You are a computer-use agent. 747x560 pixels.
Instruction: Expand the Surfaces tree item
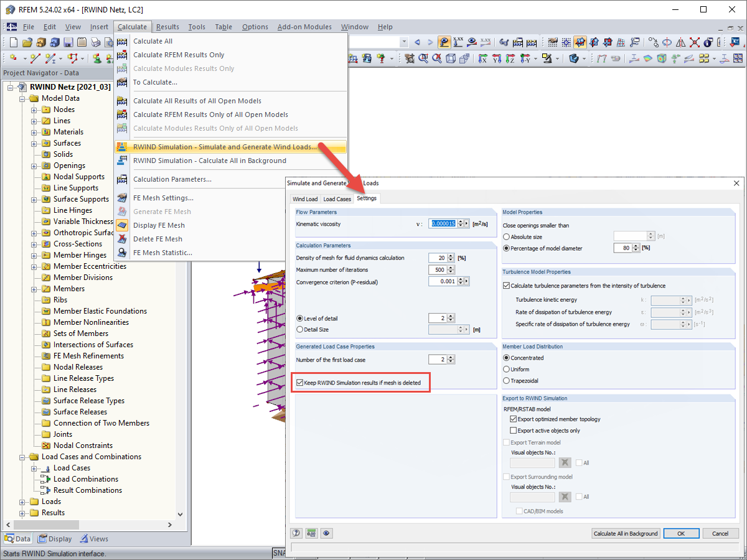click(x=34, y=143)
